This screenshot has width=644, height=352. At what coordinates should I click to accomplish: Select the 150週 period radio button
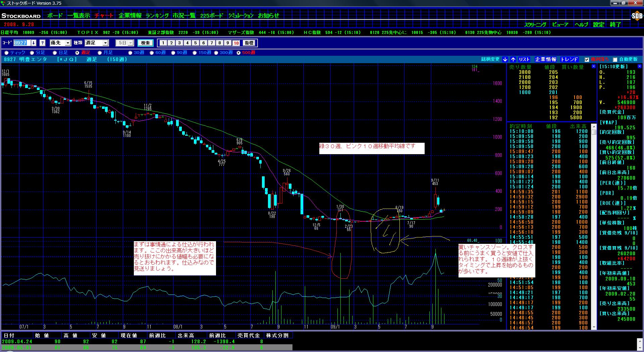195,53
